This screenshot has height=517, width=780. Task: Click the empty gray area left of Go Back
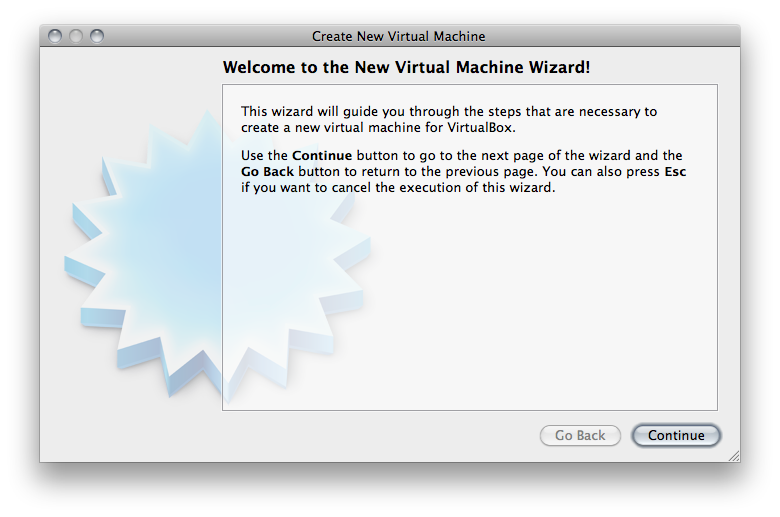point(380,436)
